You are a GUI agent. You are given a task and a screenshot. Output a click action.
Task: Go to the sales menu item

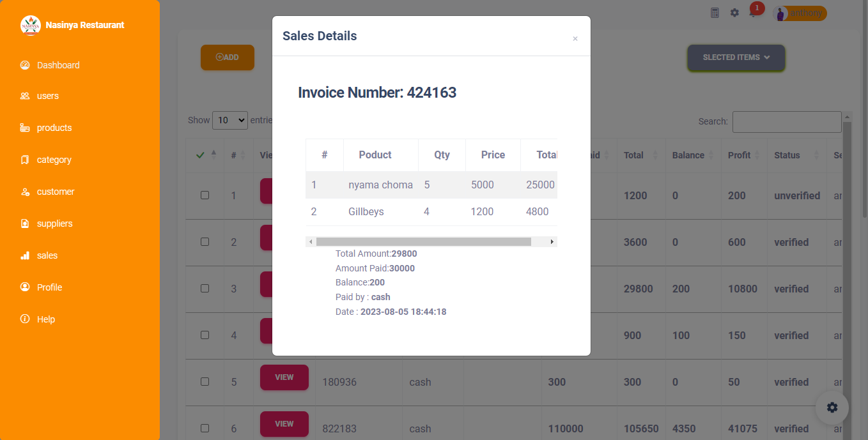click(x=47, y=255)
